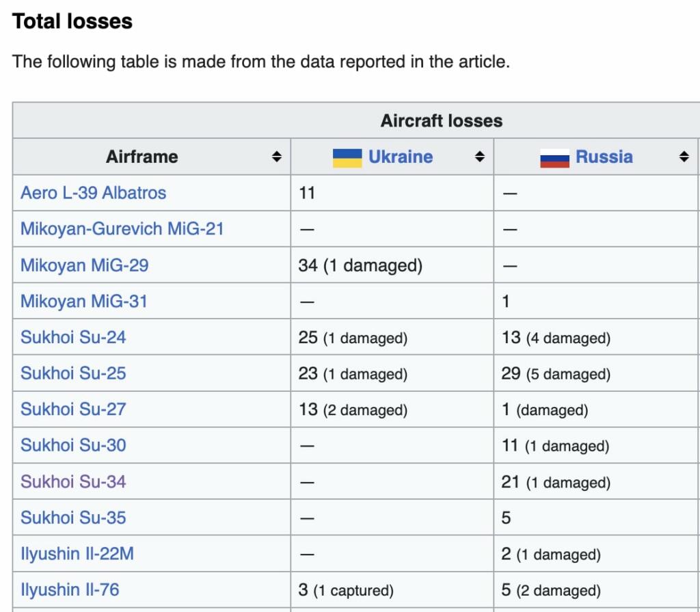
Task: Follow the Sukhoi Su-35 link
Action: coord(73,518)
